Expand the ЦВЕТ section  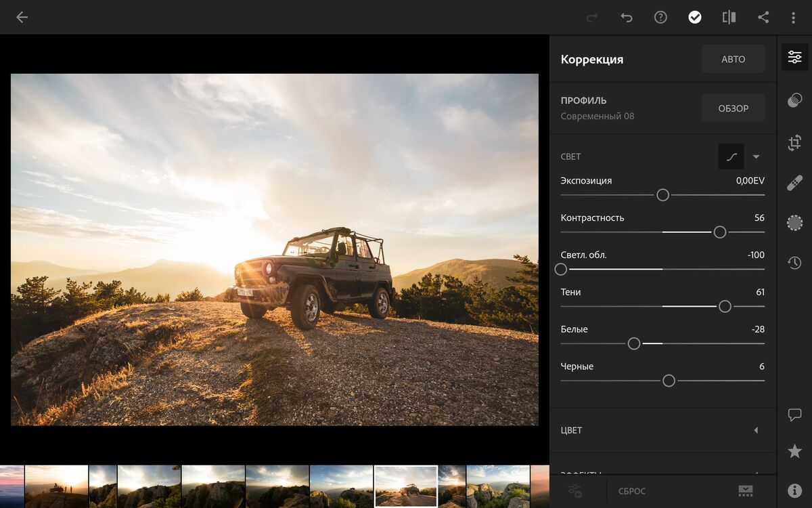click(662, 430)
